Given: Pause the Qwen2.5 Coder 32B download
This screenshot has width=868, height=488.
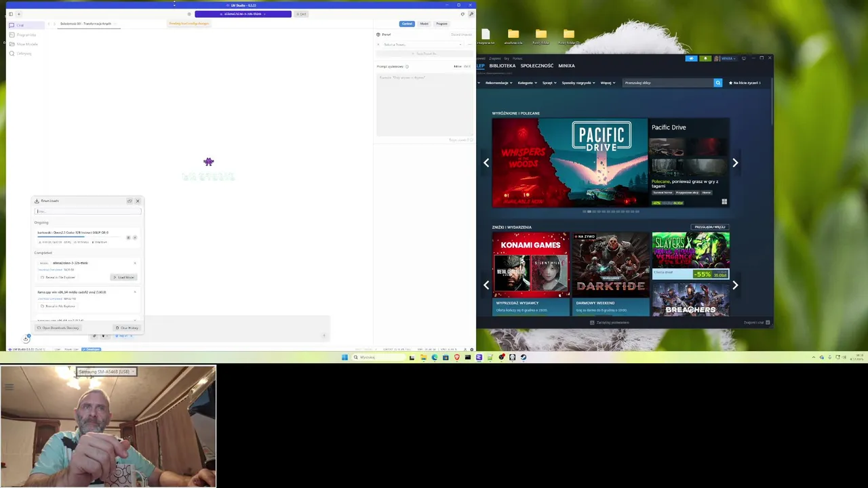Looking at the screenshot, I should point(129,237).
